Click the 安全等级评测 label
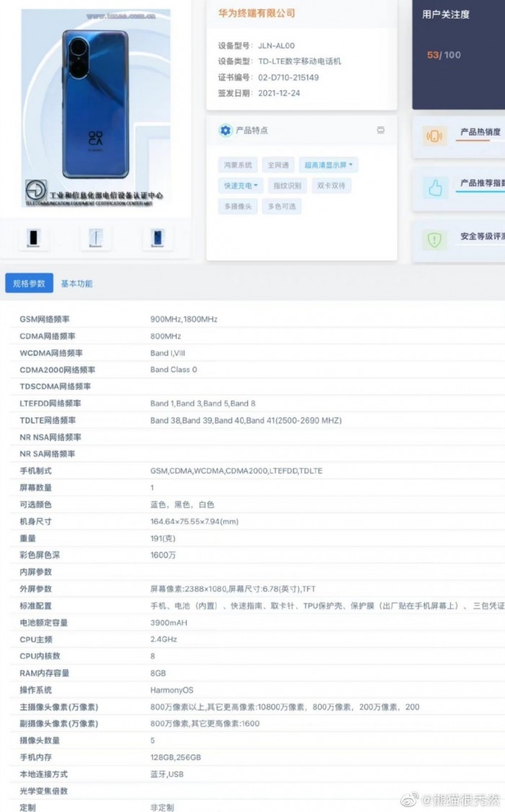 482,236
